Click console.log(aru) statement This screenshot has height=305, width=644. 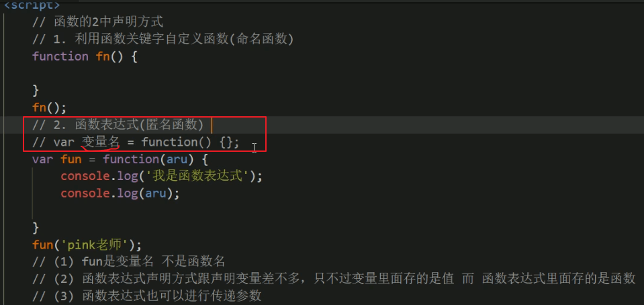[x=120, y=193]
